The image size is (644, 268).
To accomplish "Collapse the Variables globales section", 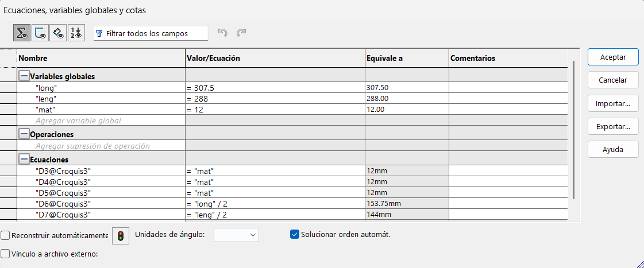I will click(24, 76).
